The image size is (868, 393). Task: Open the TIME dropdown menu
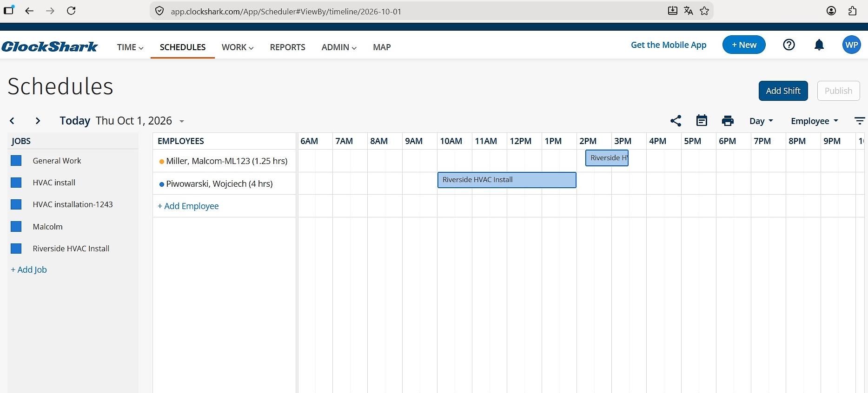point(130,47)
